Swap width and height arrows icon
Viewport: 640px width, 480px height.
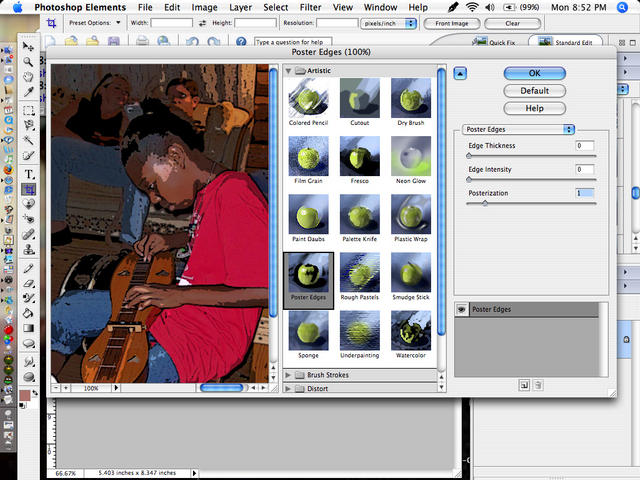tap(202, 23)
